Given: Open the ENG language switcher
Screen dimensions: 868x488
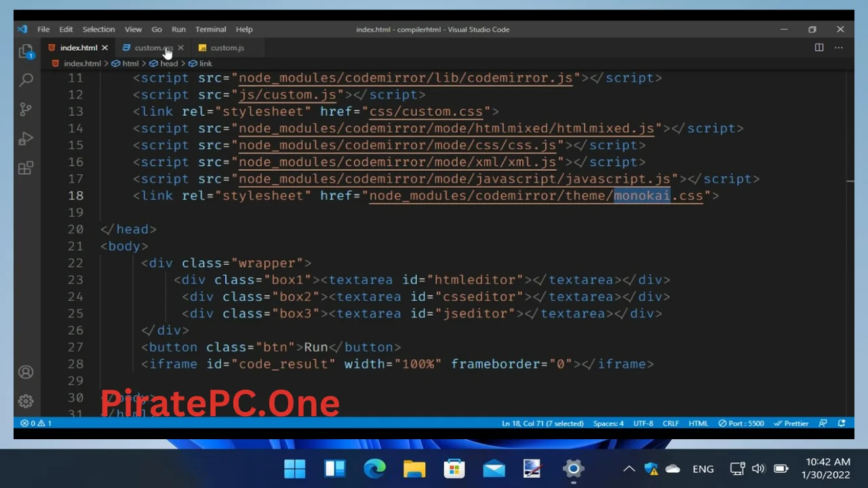Looking at the screenshot, I should point(703,469).
